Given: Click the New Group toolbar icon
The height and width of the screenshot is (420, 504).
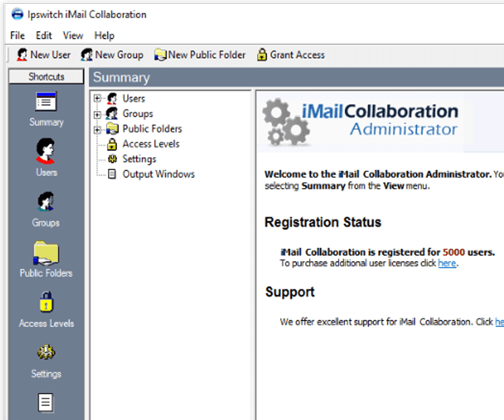Looking at the screenshot, I should pyautogui.click(x=87, y=55).
